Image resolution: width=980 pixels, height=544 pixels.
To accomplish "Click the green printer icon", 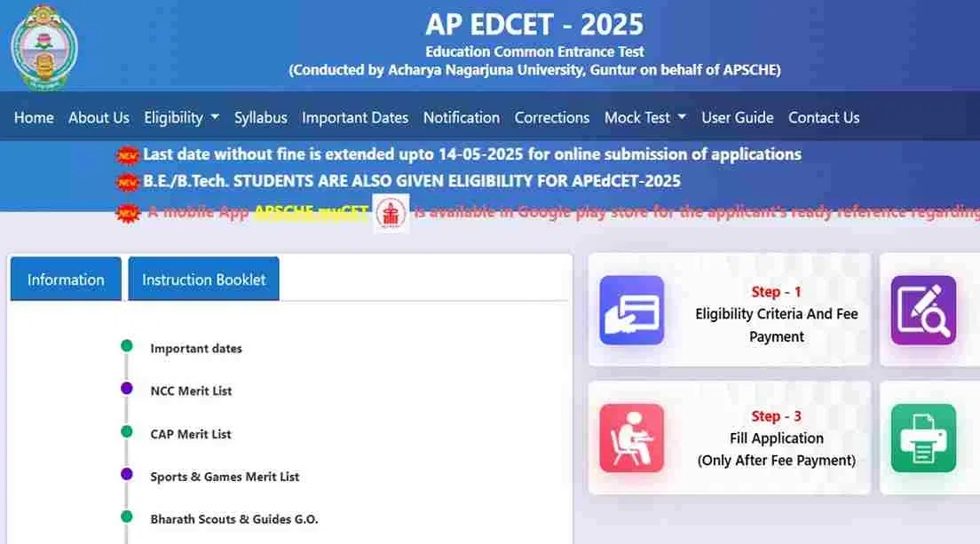I will tap(923, 438).
